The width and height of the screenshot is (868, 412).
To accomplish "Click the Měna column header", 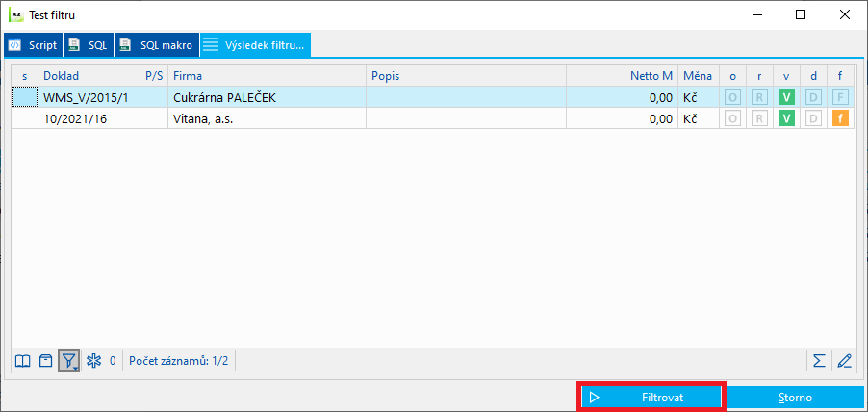I will coord(698,76).
